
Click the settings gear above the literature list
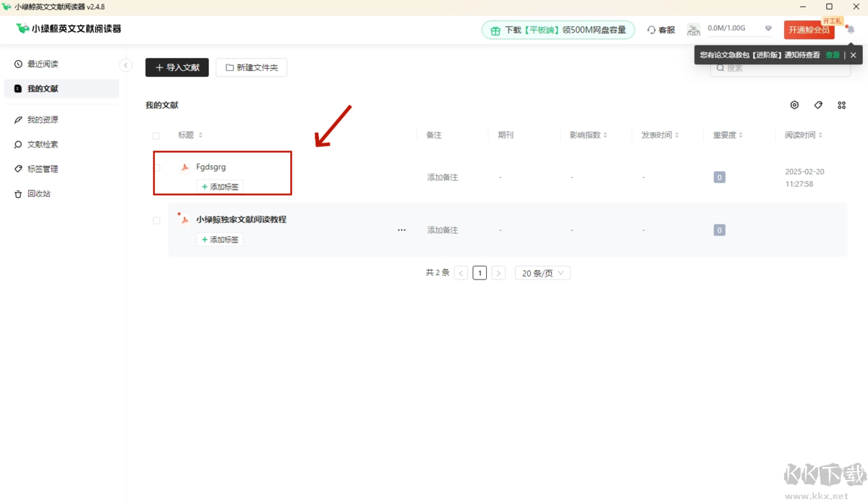[794, 105]
